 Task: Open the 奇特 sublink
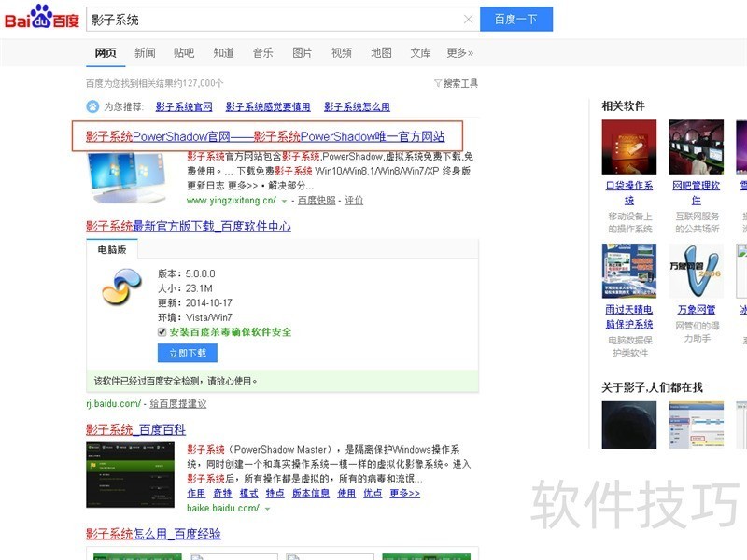click(x=222, y=494)
